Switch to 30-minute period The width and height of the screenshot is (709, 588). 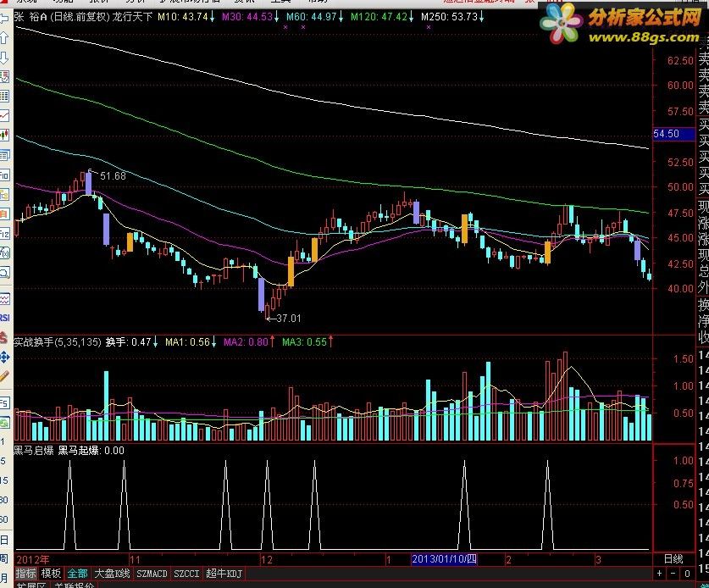coord(3,500)
